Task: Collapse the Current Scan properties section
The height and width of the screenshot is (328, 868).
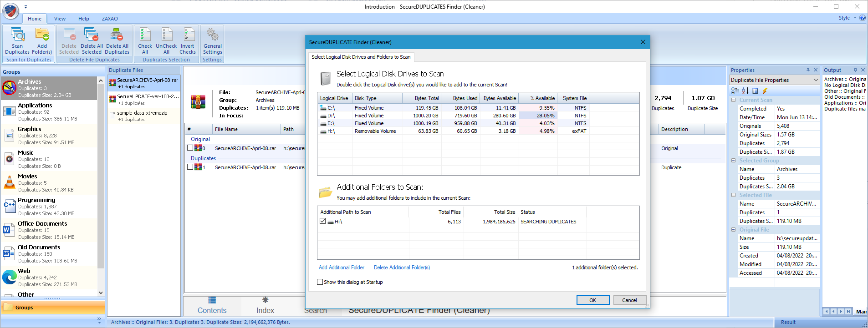Action: coord(734,100)
